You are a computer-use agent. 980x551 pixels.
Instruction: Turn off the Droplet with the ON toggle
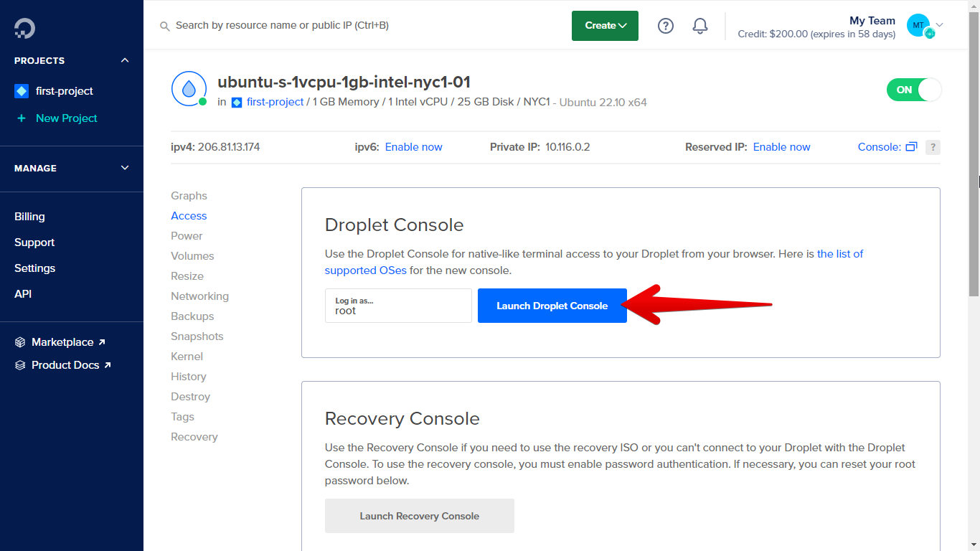click(x=914, y=90)
